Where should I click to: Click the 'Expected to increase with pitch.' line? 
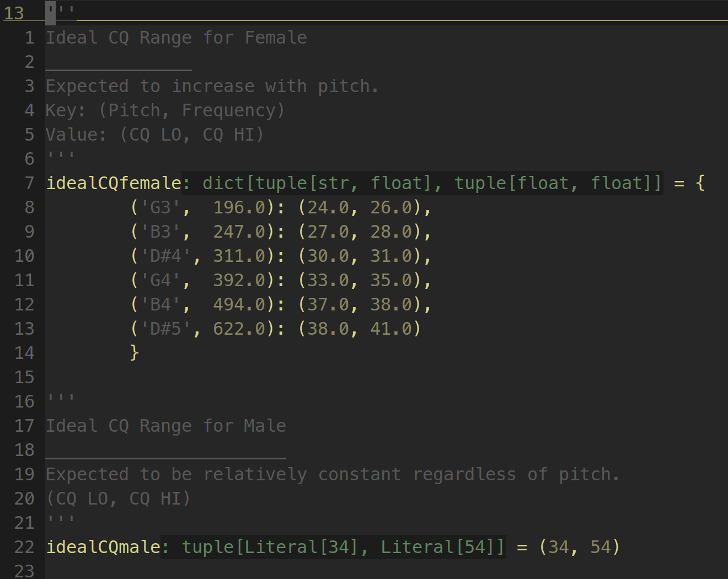[x=212, y=86]
